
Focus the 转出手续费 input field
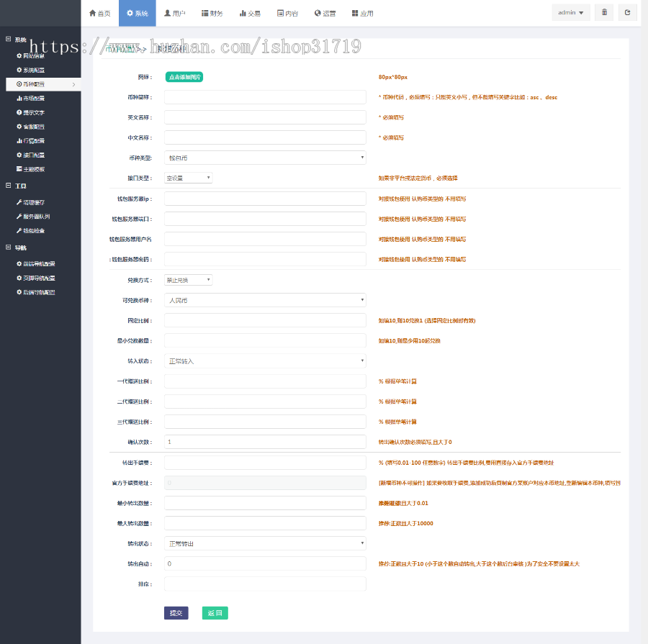(x=265, y=463)
